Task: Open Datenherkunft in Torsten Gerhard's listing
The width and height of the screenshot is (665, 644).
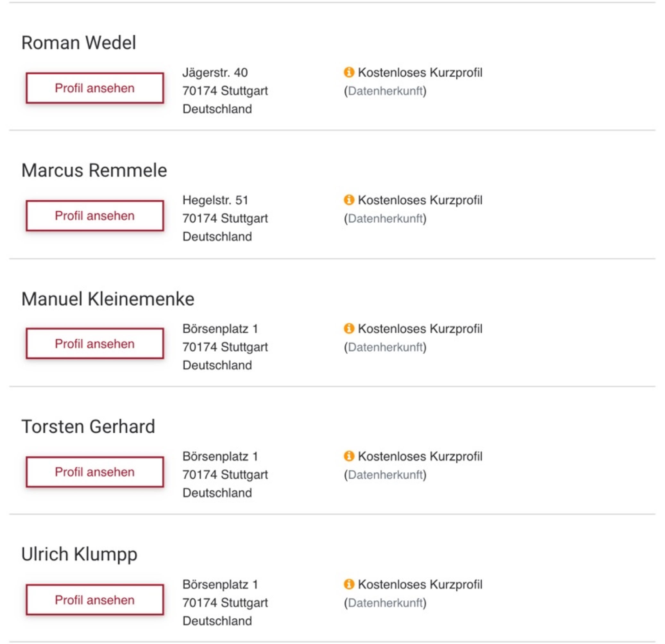Action: 385,475
